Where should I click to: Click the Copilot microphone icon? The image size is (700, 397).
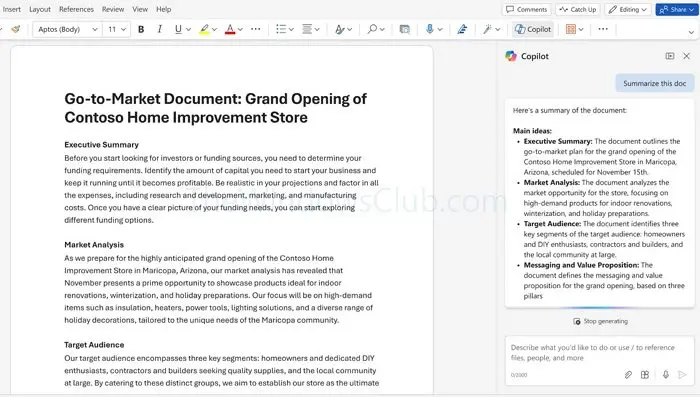tap(666, 375)
